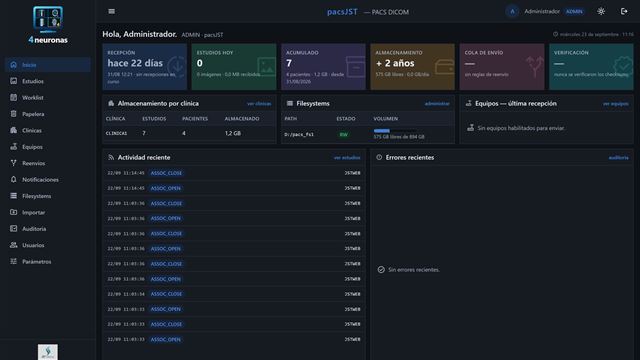
Task: Click the device icon next to Equipos
Action: pos(13,147)
